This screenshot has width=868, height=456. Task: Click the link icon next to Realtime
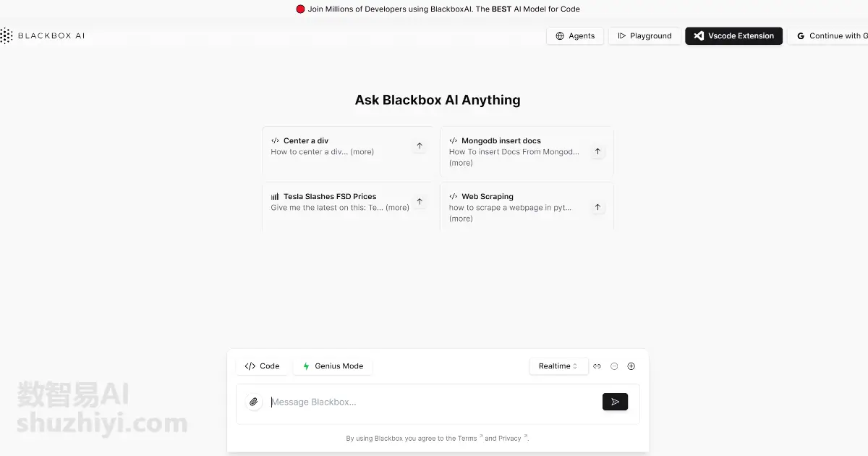[597, 366]
